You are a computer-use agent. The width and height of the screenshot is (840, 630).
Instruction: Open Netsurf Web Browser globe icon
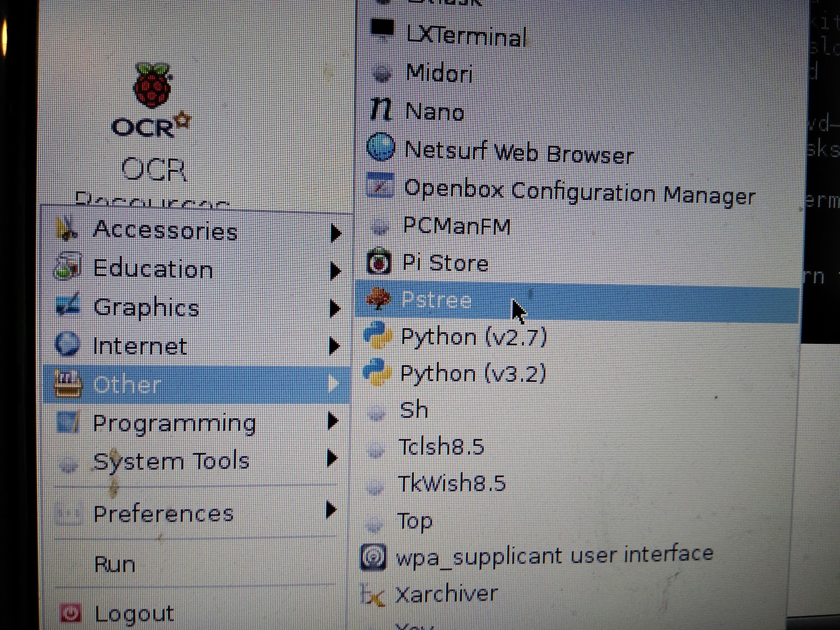pos(381,146)
